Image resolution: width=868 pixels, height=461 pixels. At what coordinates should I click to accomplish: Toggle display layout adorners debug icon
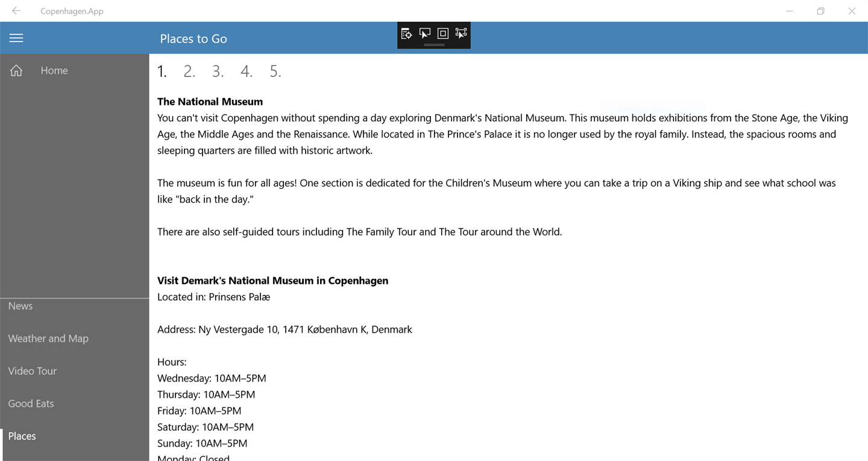coord(443,34)
